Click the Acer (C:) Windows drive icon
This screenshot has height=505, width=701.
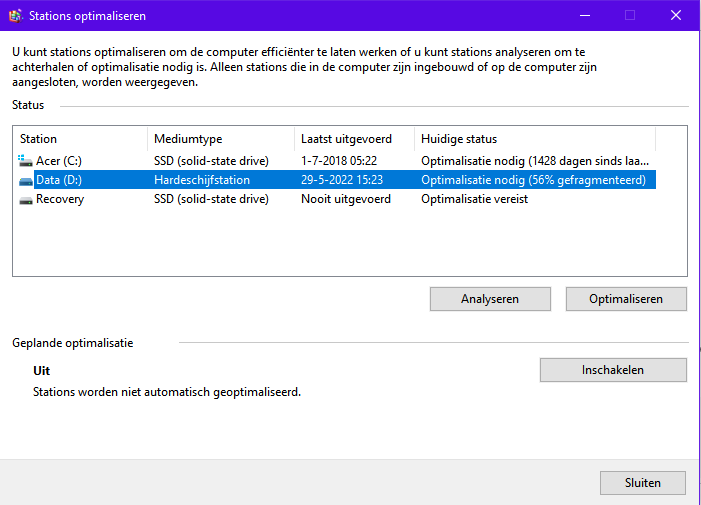25,160
